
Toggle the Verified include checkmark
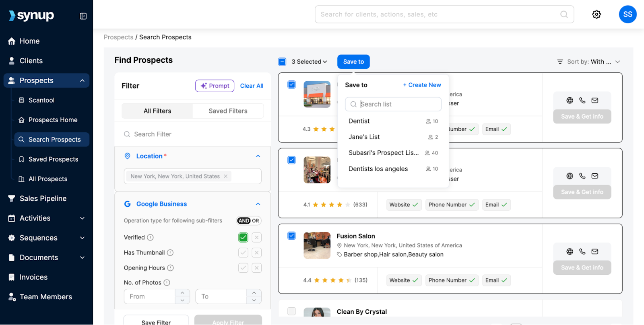pyautogui.click(x=243, y=237)
